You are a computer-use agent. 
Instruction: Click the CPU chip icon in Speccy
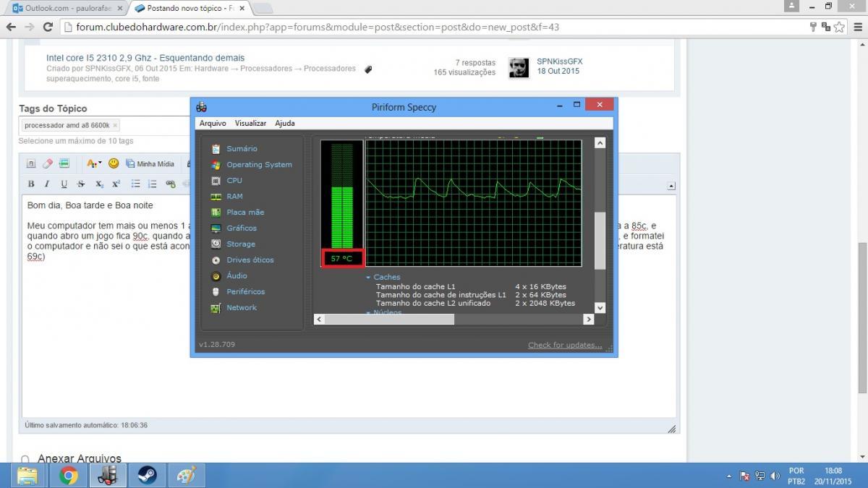216,180
